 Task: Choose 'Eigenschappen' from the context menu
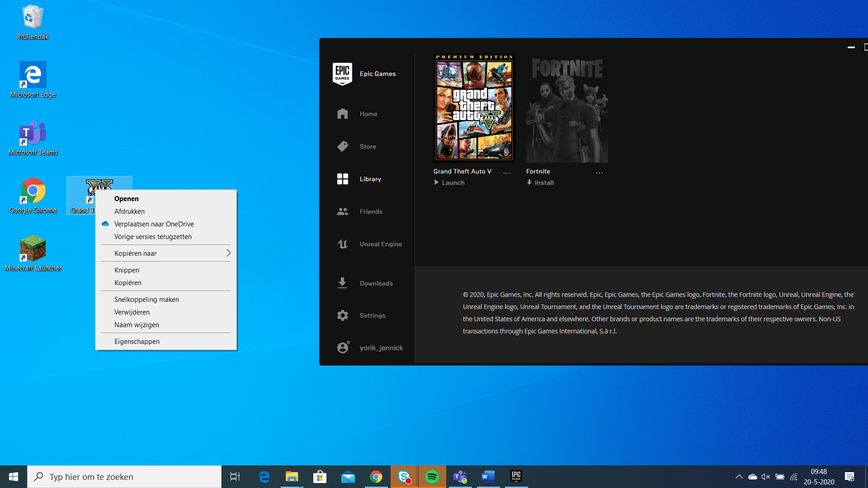point(137,342)
